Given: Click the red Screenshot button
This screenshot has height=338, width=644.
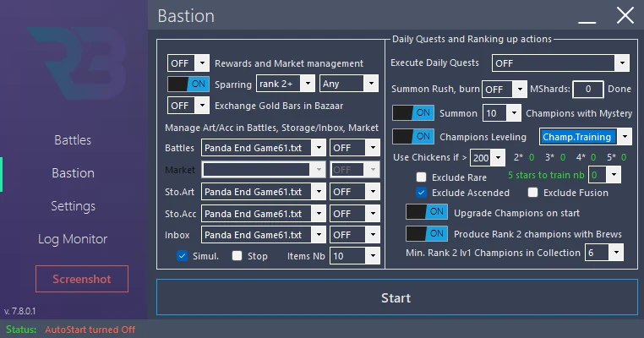Looking at the screenshot, I should [82, 279].
